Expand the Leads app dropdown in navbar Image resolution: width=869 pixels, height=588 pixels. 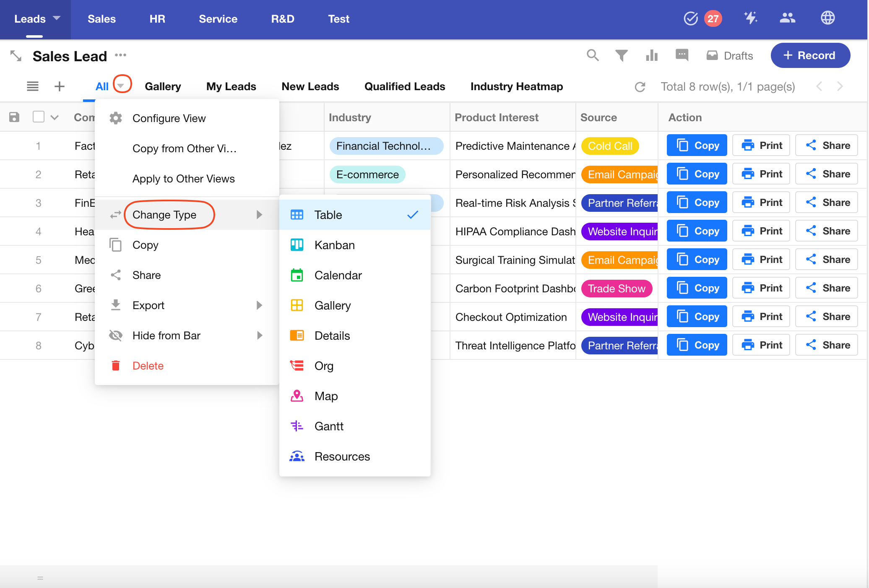point(57,18)
